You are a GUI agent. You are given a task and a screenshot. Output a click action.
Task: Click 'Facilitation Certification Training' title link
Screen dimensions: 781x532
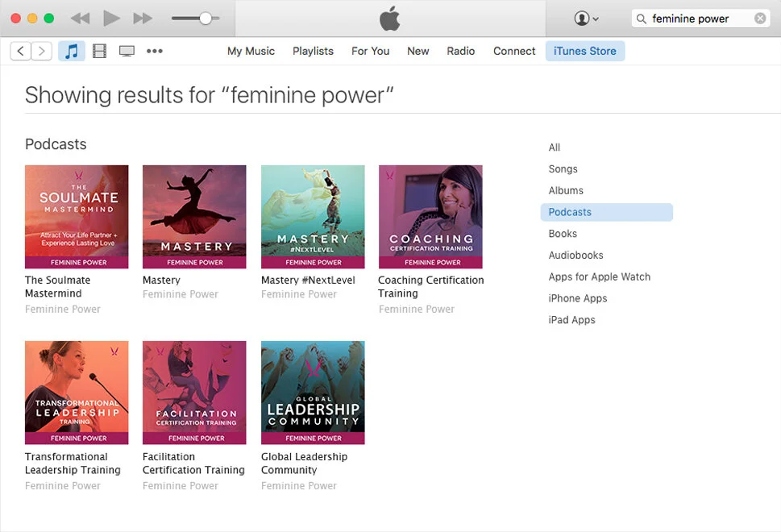point(193,463)
